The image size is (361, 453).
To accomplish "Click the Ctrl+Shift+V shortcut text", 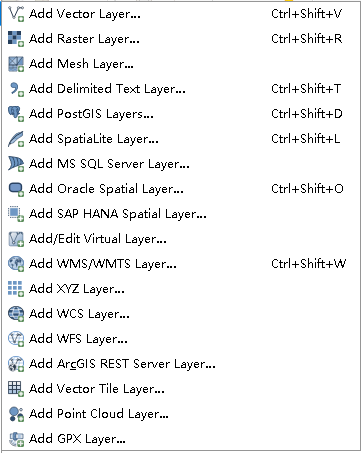I will 307,14.
